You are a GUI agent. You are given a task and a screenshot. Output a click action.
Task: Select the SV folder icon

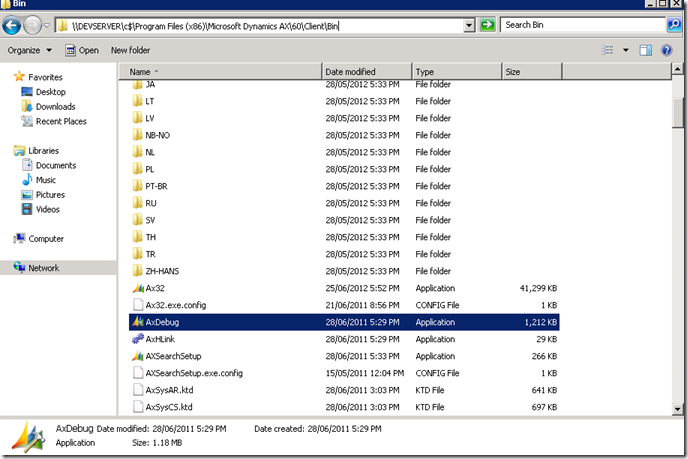click(x=137, y=220)
